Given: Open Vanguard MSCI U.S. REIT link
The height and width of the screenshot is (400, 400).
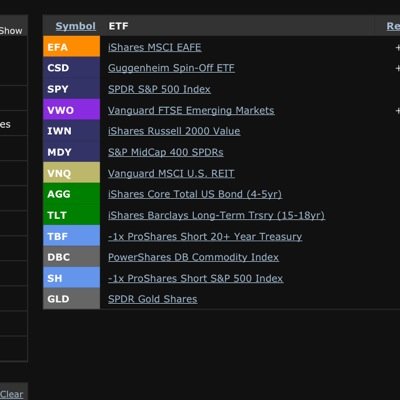Looking at the screenshot, I should [171, 173].
